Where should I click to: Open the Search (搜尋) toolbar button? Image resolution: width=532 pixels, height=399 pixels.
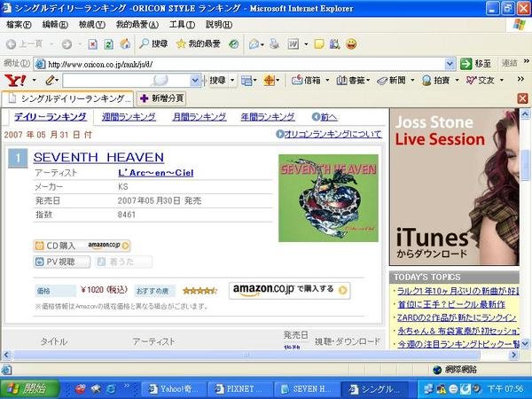coord(153,43)
